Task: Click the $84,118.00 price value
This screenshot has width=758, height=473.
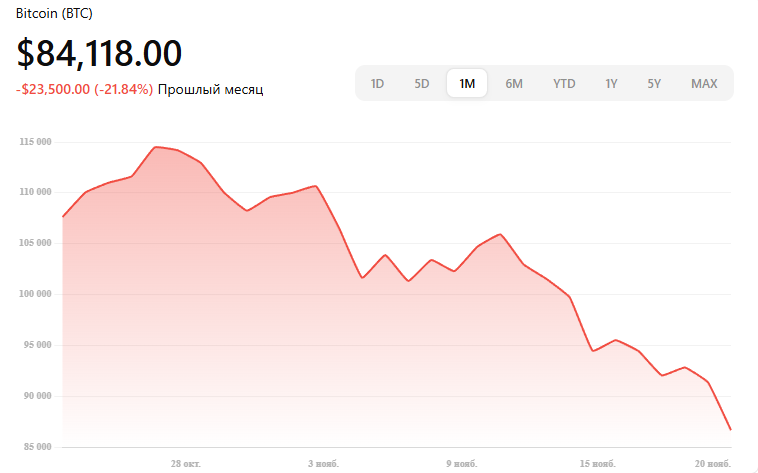Action: [99, 54]
